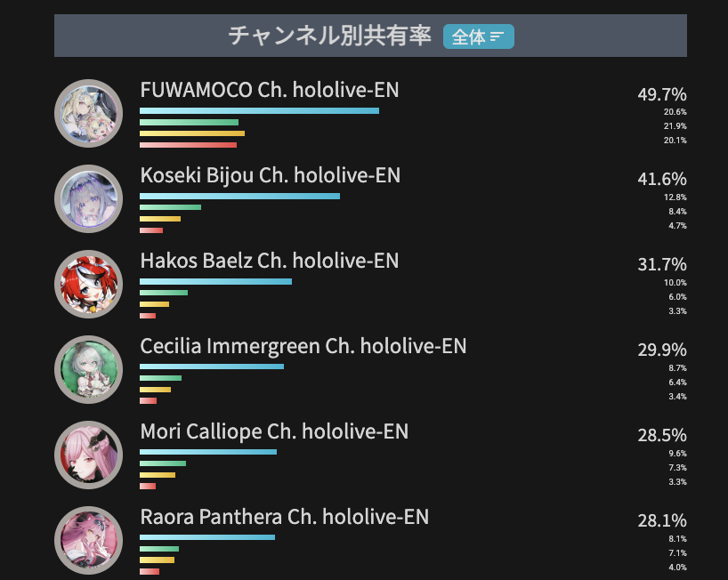The width and height of the screenshot is (728, 580).
Task: Click FUWAMOCO blue 49.7% share bar
Action: 260,111
